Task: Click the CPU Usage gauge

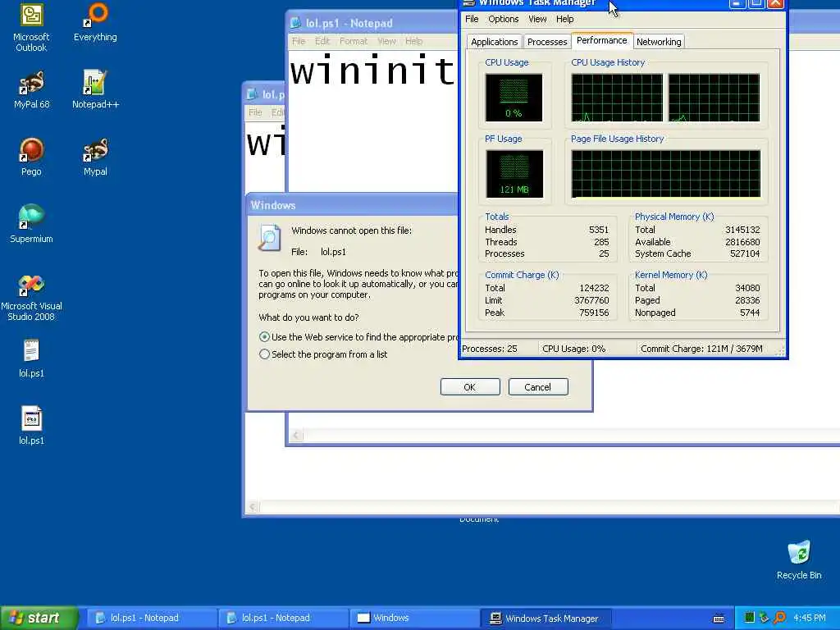Action: coord(514,98)
